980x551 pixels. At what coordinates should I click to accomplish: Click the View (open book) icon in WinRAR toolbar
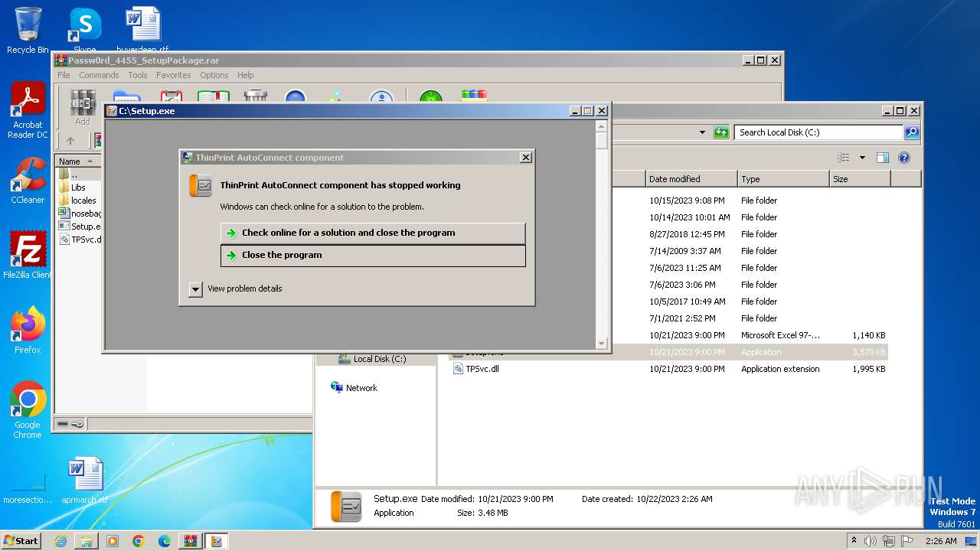[x=214, y=97]
